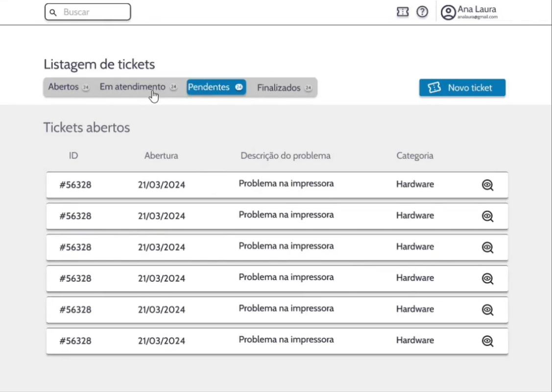The height and width of the screenshot is (392, 552).
Task: Open the help question mark icon
Action: pyautogui.click(x=422, y=12)
